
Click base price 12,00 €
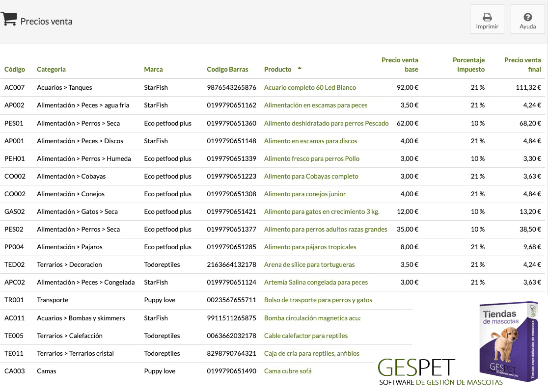(408, 211)
